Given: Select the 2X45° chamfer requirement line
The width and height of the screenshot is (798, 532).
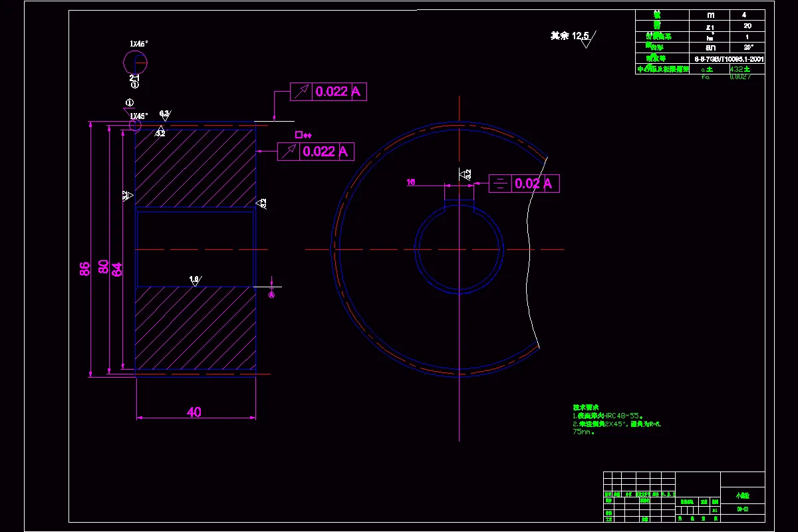Looking at the screenshot, I should pyautogui.click(x=616, y=424).
